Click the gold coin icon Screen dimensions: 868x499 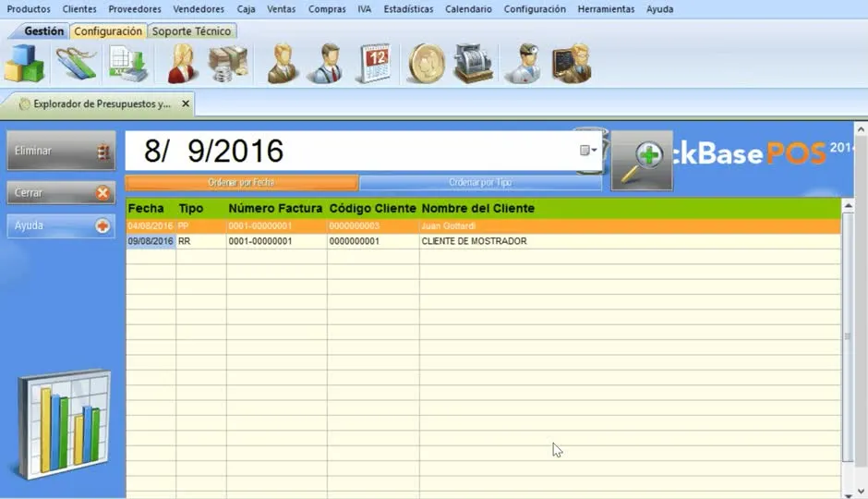pyautogui.click(x=427, y=63)
